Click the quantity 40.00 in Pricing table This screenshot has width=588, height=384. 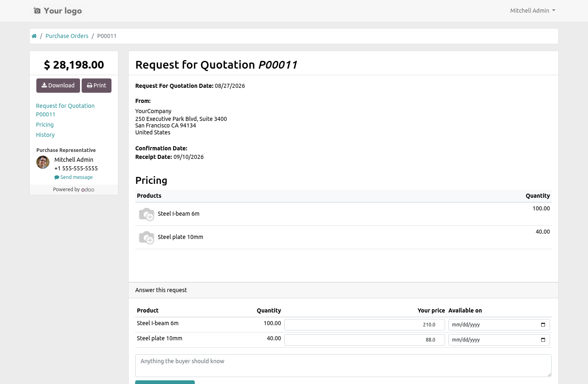point(543,232)
